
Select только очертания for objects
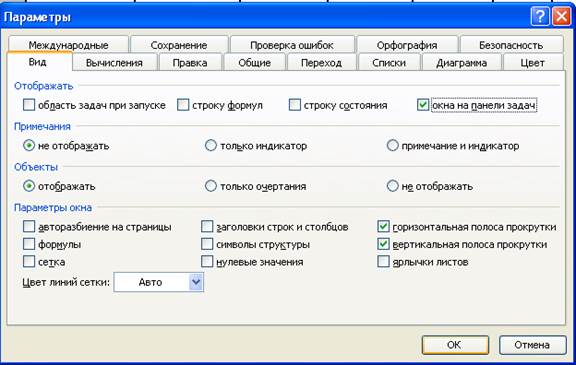pyautogui.click(x=210, y=186)
